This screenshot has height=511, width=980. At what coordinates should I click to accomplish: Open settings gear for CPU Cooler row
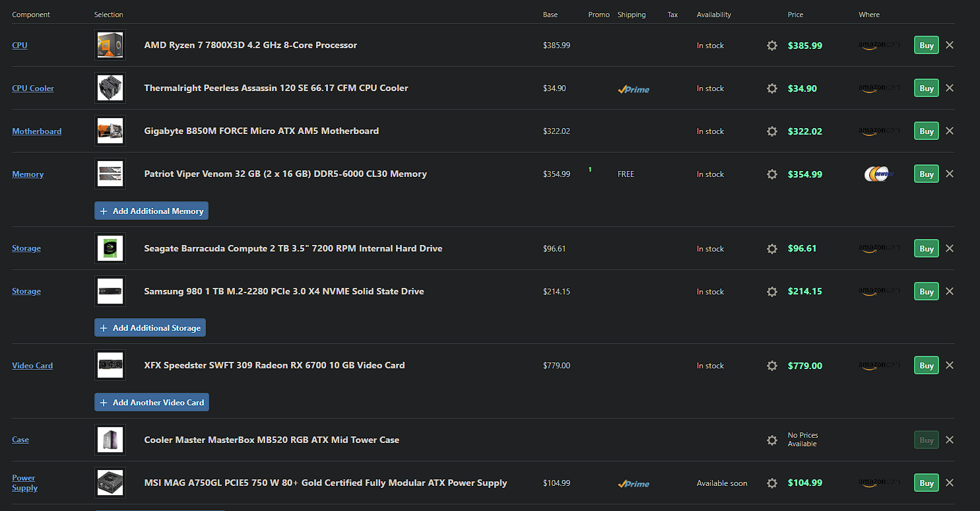772,88
